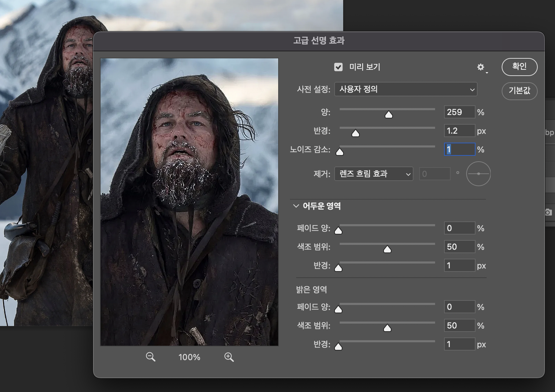This screenshot has height=392, width=555.
Task: Open the 제거 렌즈 흐림 효과 dropdown
Action: click(x=374, y=174)
